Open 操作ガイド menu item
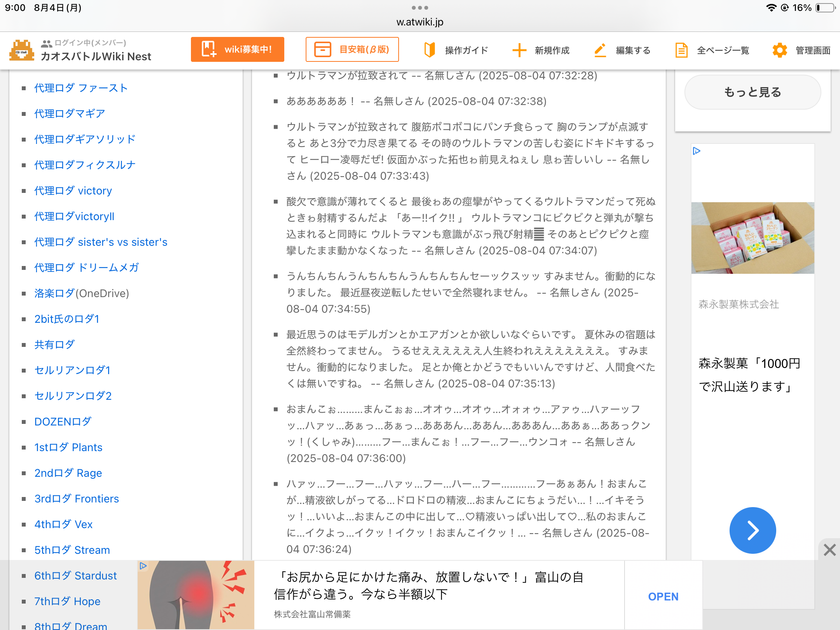Viewport: 840px width, 630px height. click(x=456, y=50)
